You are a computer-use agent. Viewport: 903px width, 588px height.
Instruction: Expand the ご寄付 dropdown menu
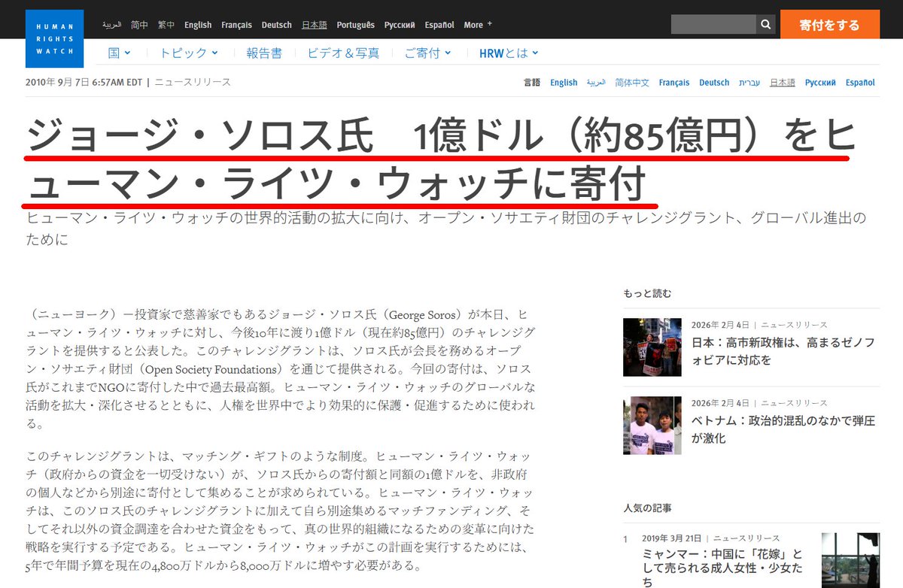click(x=427, y=53)
